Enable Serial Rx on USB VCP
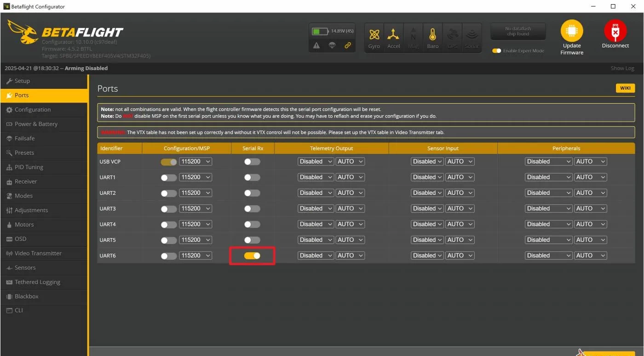 [252, 162]
